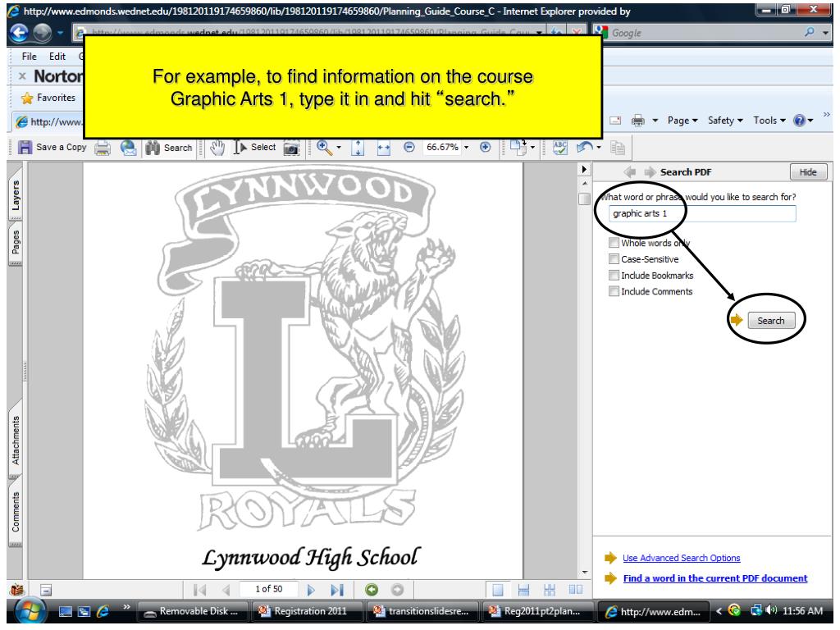Enable Whole words only checkbox
The image size is (840, 630).
pyautogui.click(x=614, y=243)
